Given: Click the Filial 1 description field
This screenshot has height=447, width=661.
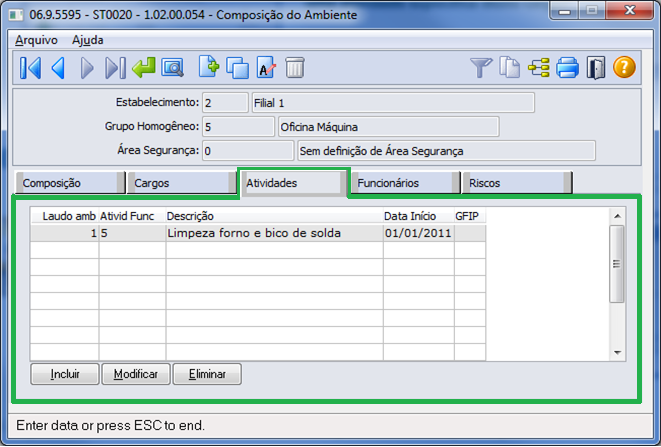Looking at the screenshot, I should click(x=393, y=103).
